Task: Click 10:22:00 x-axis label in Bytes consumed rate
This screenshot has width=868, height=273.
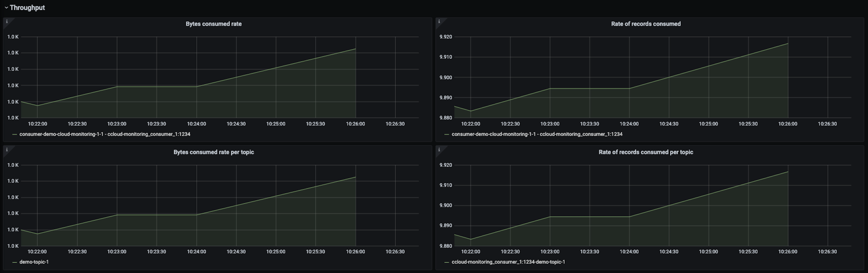Action: (38, 124)
